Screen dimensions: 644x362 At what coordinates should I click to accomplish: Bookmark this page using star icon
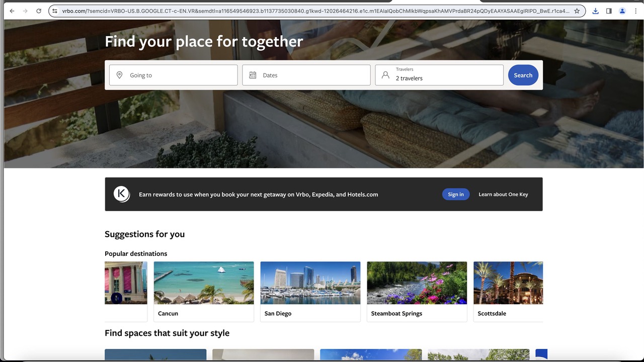pos(577,11)
